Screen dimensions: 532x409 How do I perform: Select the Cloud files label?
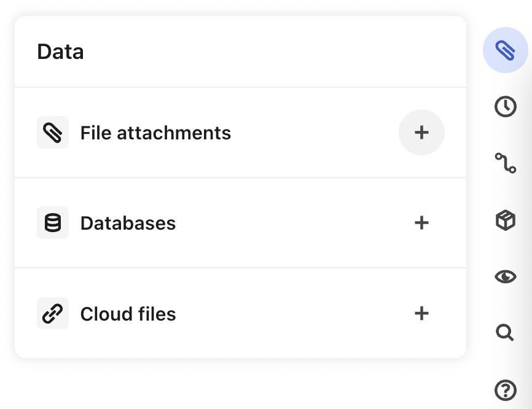coord(128,314)
